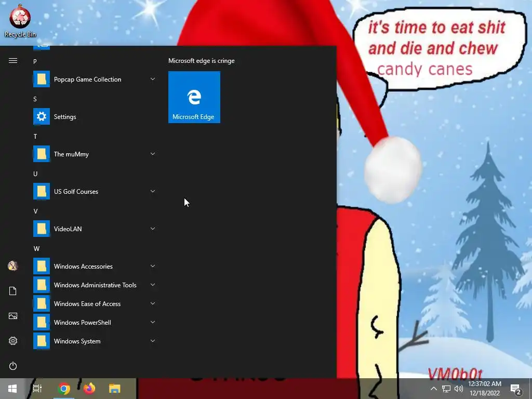Click 'The muMmy' label text

pyautogui.click(x=71, y=154)
